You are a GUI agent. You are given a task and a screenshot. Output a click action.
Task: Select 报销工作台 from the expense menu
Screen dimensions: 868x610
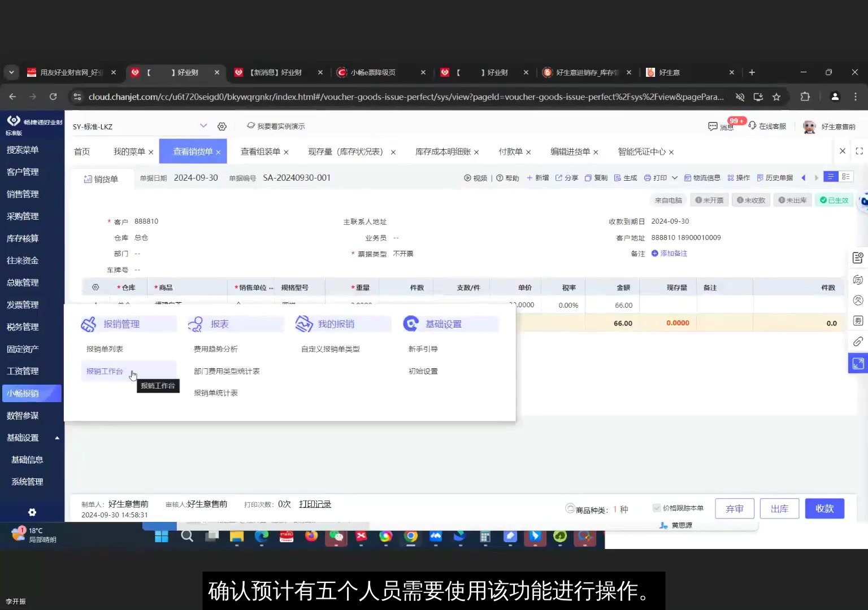pos(105,371)
